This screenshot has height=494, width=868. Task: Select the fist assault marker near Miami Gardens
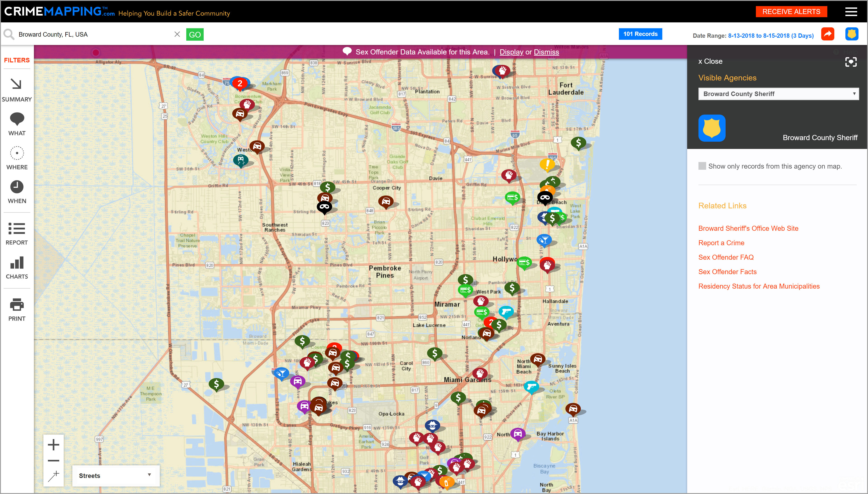tap(480, 374)
